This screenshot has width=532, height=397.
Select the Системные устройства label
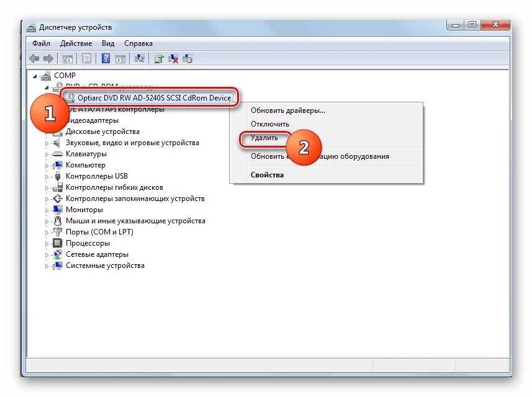105,265
